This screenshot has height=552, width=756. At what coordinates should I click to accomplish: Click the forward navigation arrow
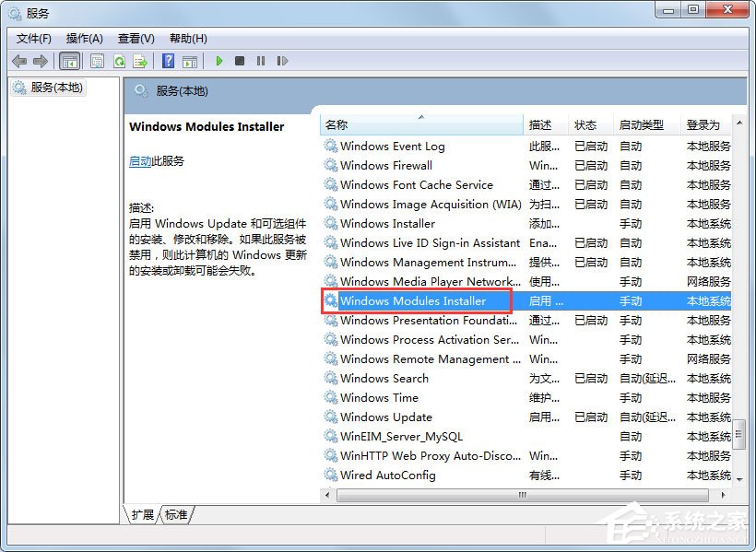[41, 61]
